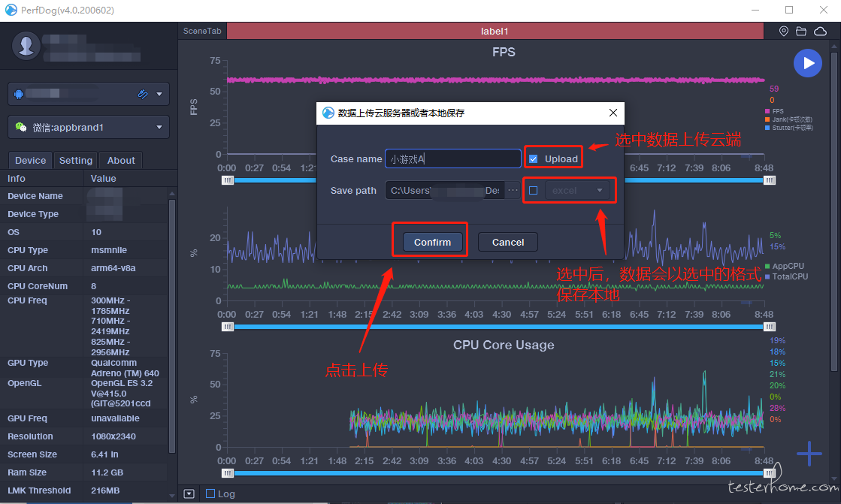
Task: Minimize the PerfDog window
Action: pos(755,10)
